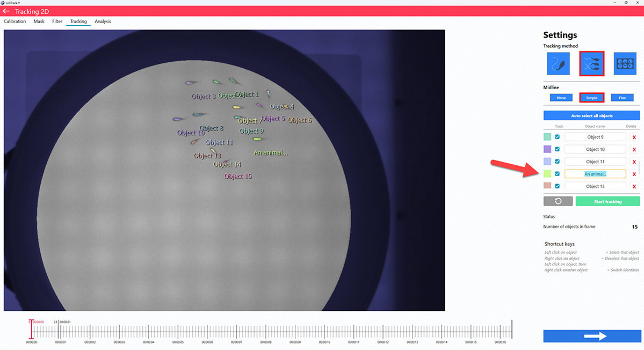Image resolution: width=644 pixels, height=350 pixels.
Task: Click the 'An animal...' name field
Action: [x=595, y=174]
